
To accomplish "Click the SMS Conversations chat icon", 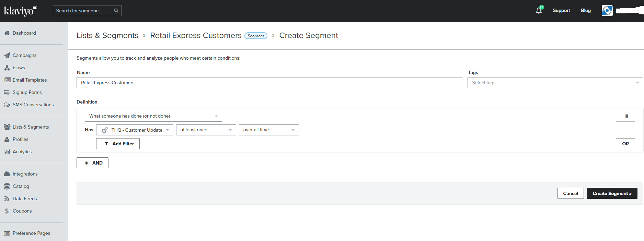I will (x=7, y=105).
